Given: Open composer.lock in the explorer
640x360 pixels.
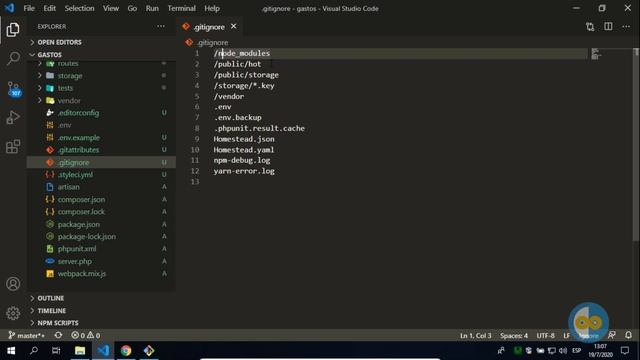Looking at the screenshot, I should 81,211.
